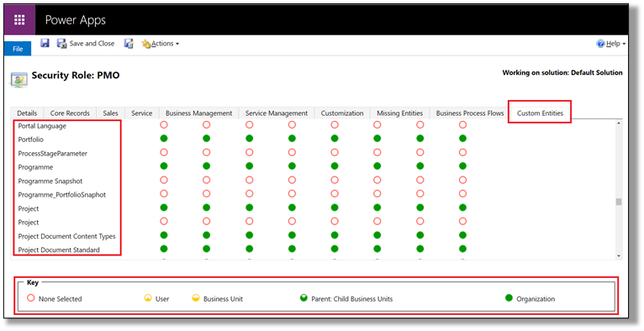Click the scrollbar down arrow in entity list
644x331 pixels.
click(x=619, y=256)
